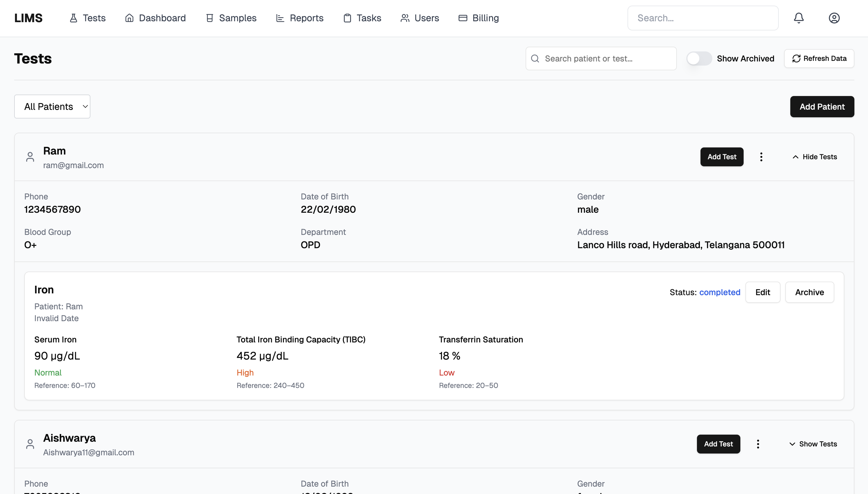The height and width of the screenshot is (494, 868).
Task: Click the Reports chart icon
Action: (x=280, y=18)
